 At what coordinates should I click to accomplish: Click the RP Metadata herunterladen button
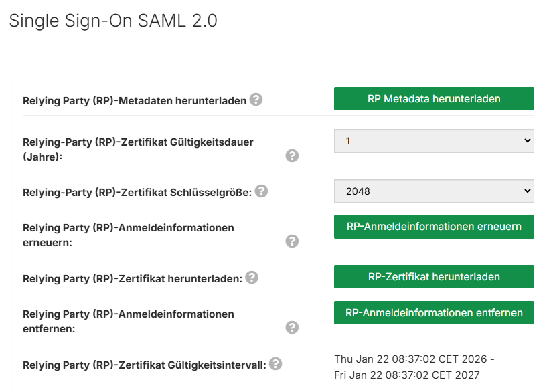[x=434, y=98]
